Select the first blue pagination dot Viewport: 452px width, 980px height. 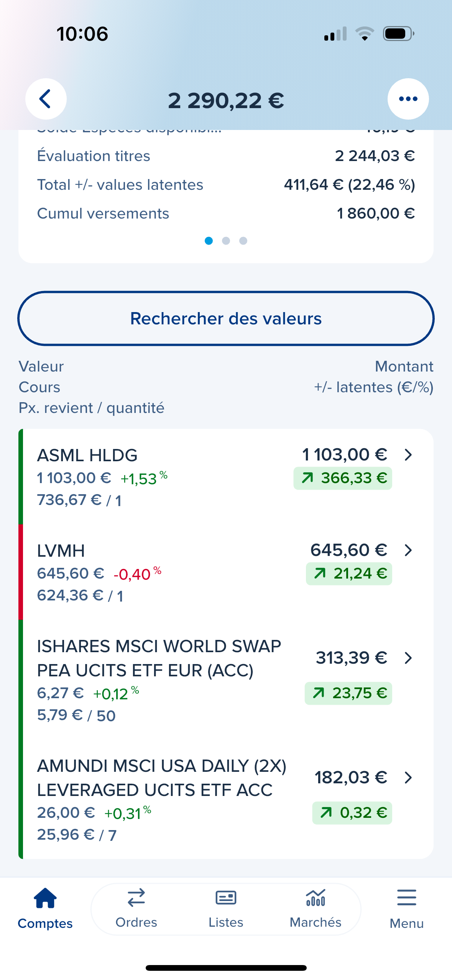coord(209,241)
